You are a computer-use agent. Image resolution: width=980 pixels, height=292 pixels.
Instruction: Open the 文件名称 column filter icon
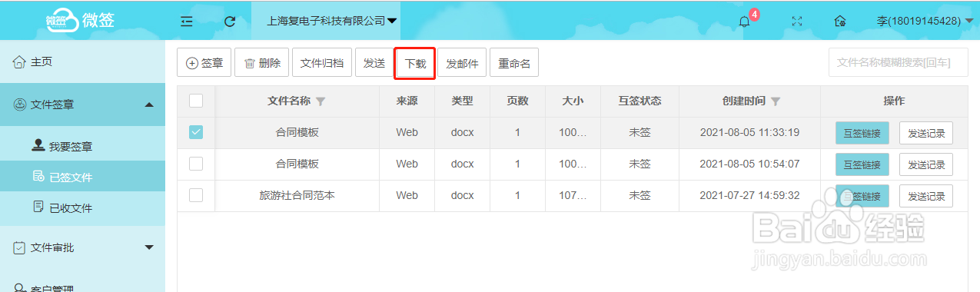pyautogui.click(x=321, y=101)
